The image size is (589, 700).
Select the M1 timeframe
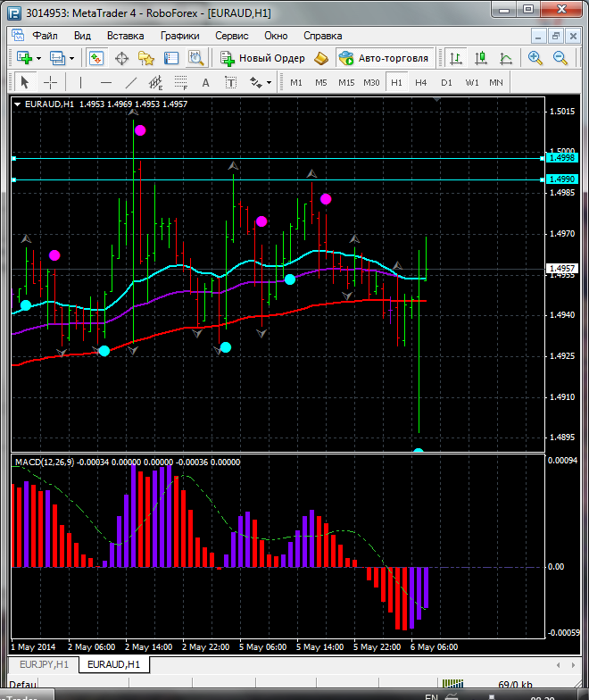296,82
